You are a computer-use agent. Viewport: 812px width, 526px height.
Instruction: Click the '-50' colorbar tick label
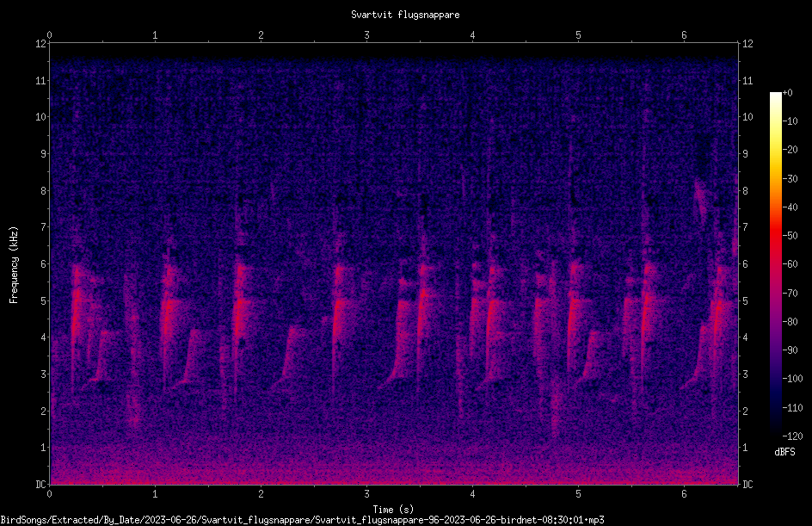pyautogui.click(x=790, y=236)
